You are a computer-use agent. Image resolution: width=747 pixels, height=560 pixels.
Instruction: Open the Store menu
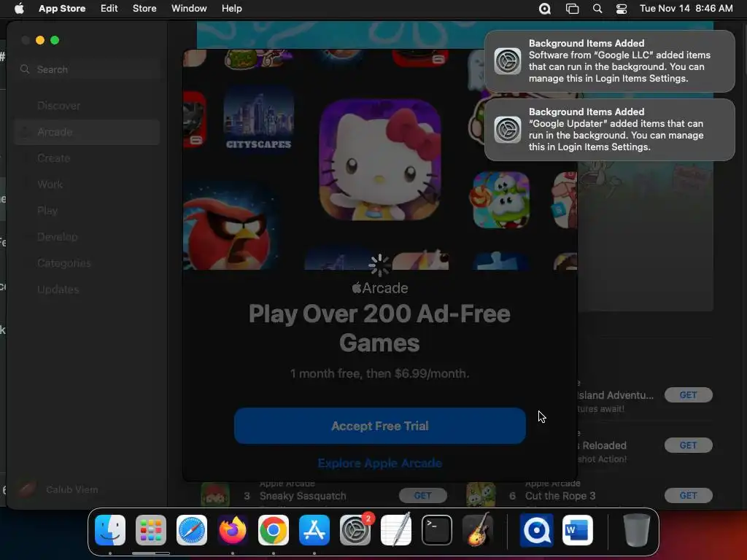[x=144, y=9]
